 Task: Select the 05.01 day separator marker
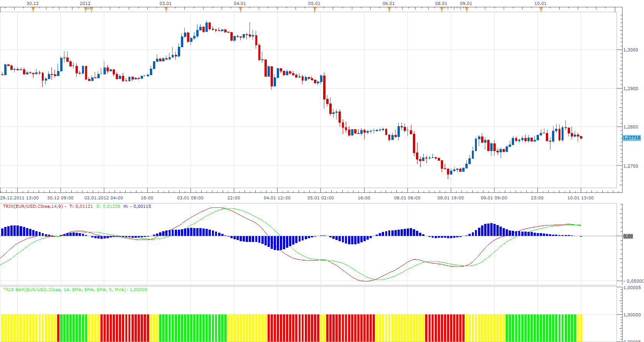pyautogui.click(x=315, y=10)
